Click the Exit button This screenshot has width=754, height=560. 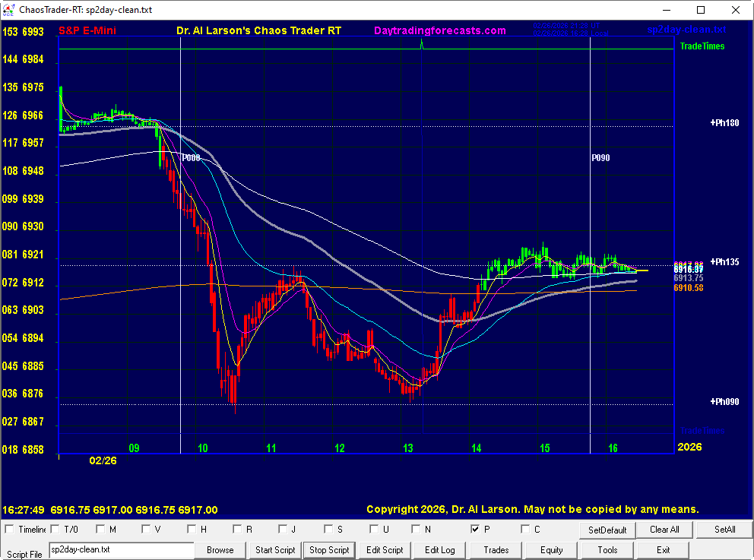click(x=664, y=549)
